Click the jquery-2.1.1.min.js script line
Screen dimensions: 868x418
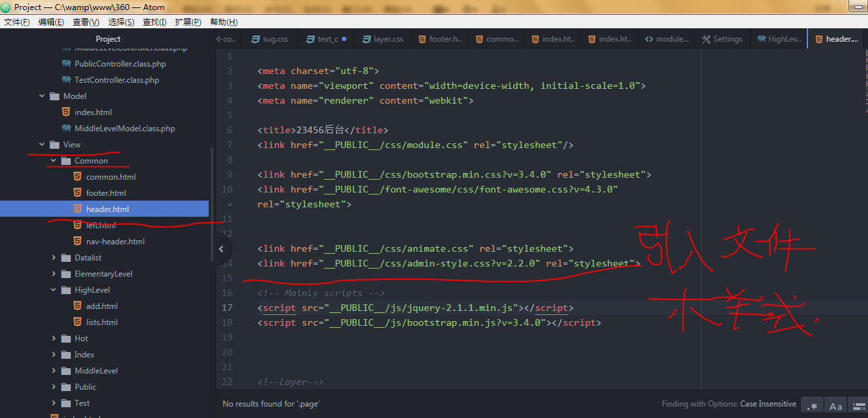tap(415, 308)
